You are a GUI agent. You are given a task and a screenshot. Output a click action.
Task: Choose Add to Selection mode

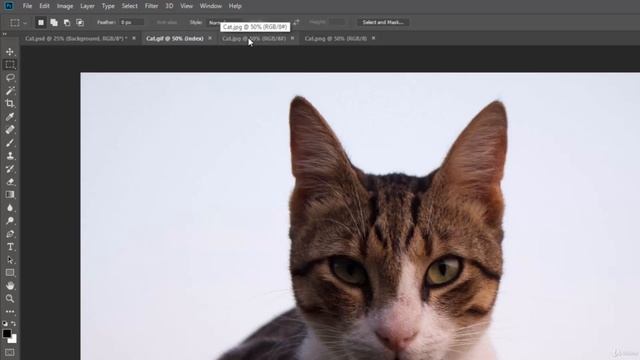[54, 22]
